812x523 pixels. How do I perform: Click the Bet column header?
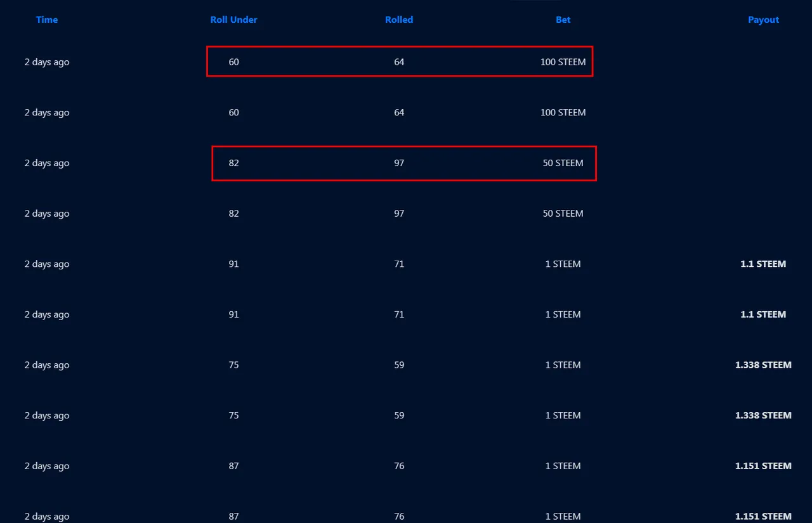563,20
